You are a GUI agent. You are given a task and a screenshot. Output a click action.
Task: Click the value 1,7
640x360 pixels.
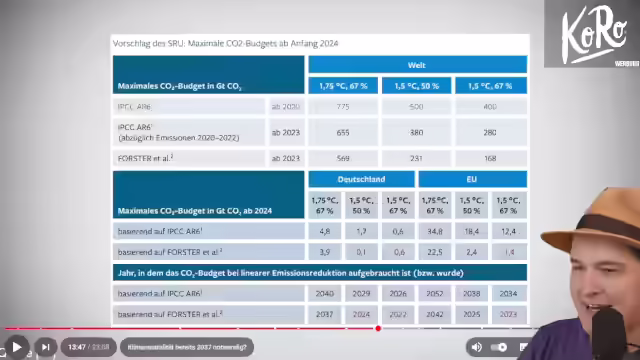(x=361, y=231)
